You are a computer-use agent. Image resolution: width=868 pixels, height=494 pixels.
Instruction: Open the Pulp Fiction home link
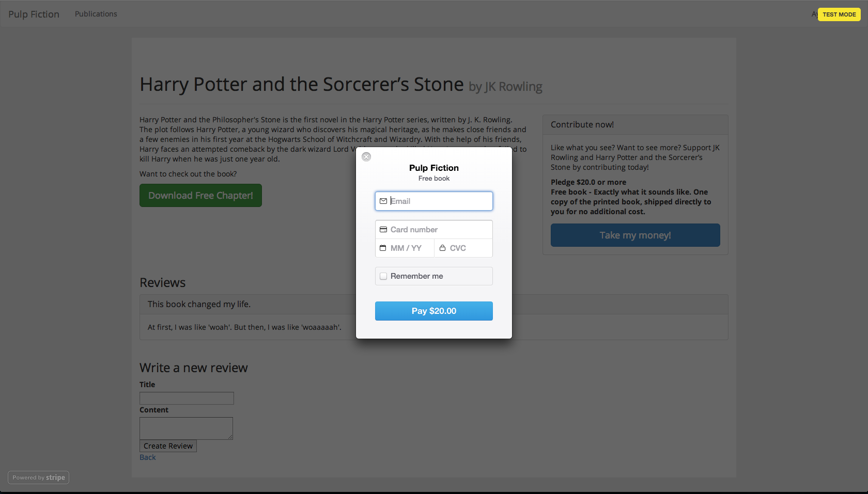coord(34,14)
